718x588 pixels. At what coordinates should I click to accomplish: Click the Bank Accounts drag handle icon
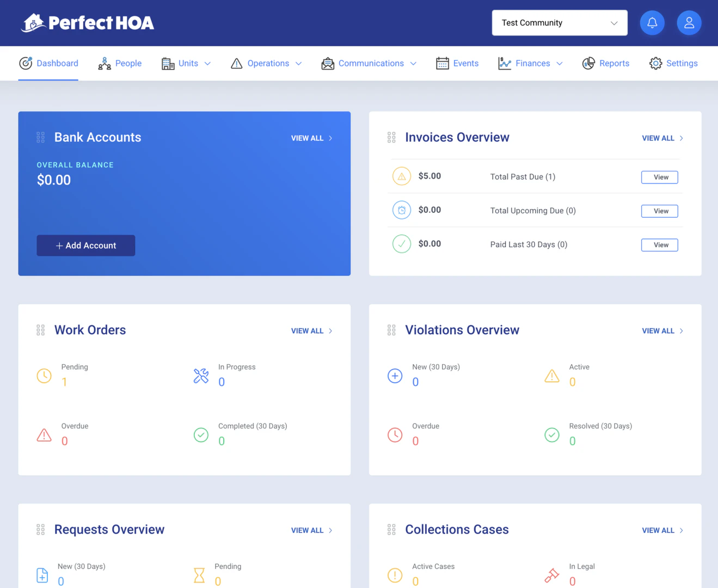pos(41,138)
